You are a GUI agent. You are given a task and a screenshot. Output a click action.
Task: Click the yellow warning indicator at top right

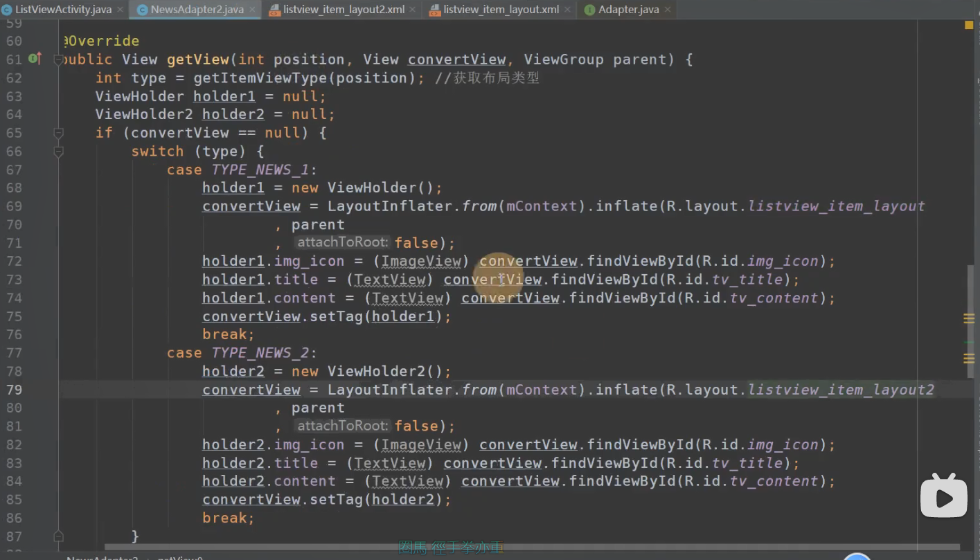pos(969,25)
